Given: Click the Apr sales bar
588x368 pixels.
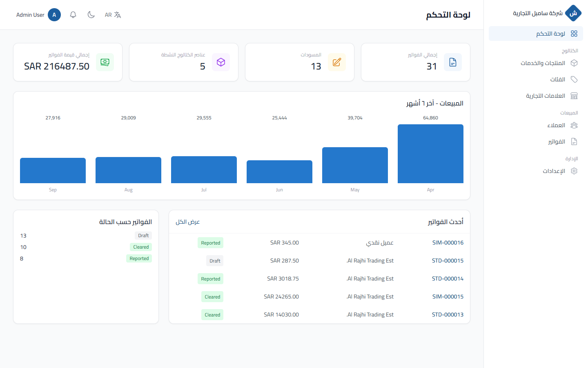Looking at the screenshot, I should click(x=430, y=154).
